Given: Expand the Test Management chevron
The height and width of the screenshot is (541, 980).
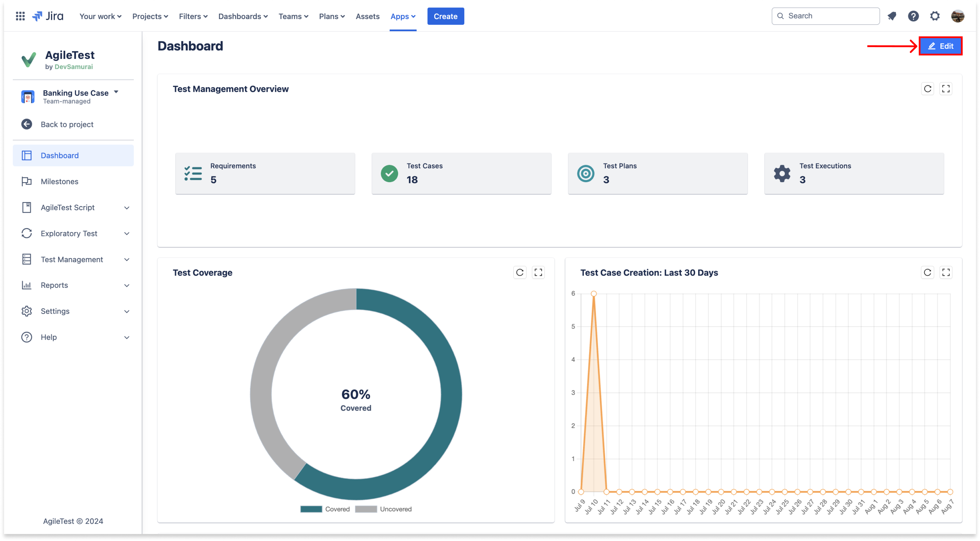Looking at the screenshot, I should 127,260.
